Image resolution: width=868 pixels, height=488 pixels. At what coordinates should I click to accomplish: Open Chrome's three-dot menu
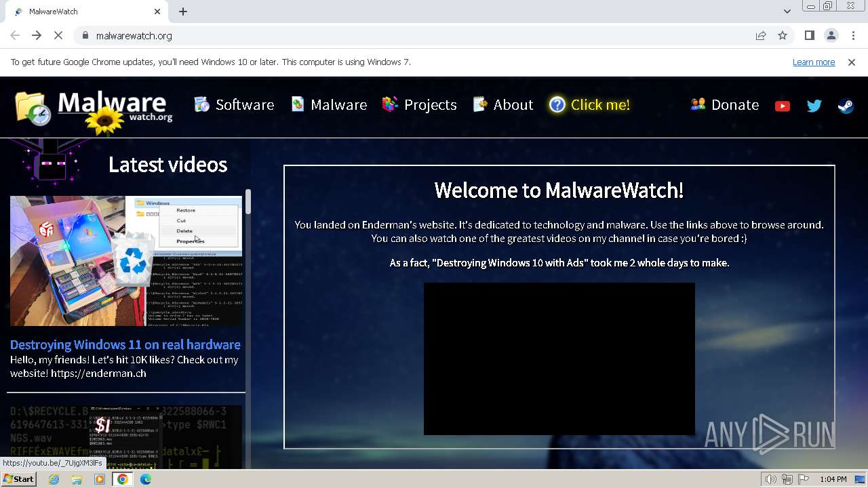[x=853, y=35]
